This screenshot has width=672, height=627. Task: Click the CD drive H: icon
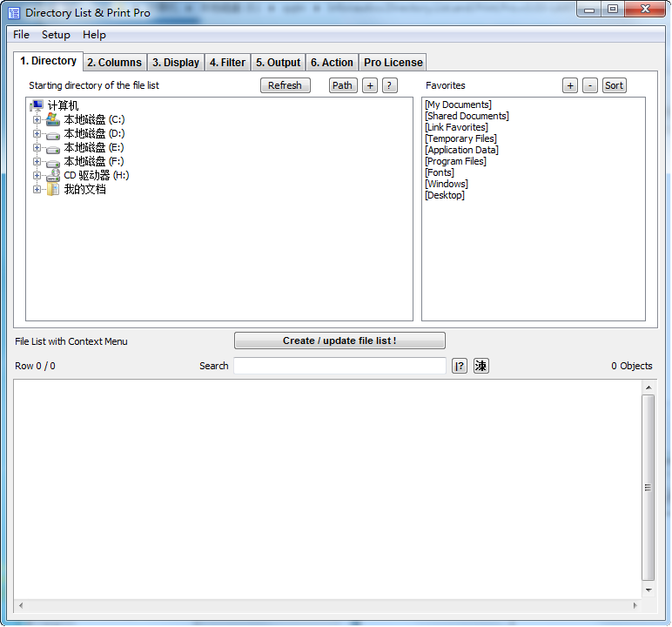[53, 175]
